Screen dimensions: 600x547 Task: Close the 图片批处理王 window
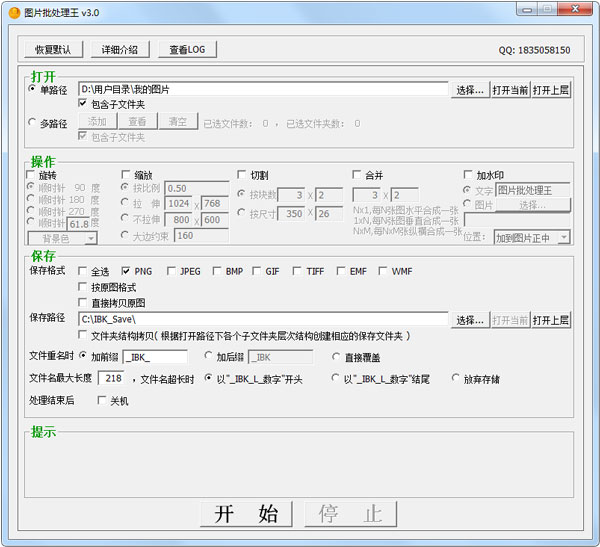(x=575, y=9)
